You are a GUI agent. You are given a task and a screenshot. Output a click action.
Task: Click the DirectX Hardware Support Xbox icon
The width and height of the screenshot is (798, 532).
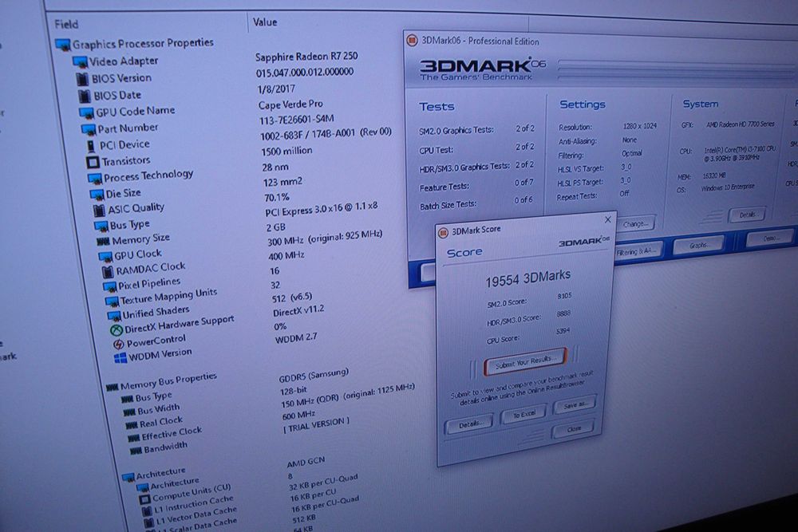click(x=117, y=330)
